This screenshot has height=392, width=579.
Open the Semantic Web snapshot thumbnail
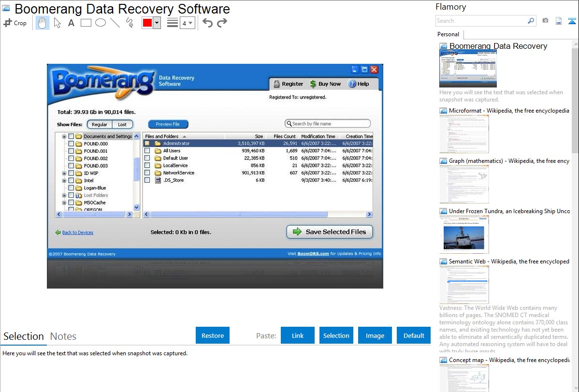[x=464, y=285]
